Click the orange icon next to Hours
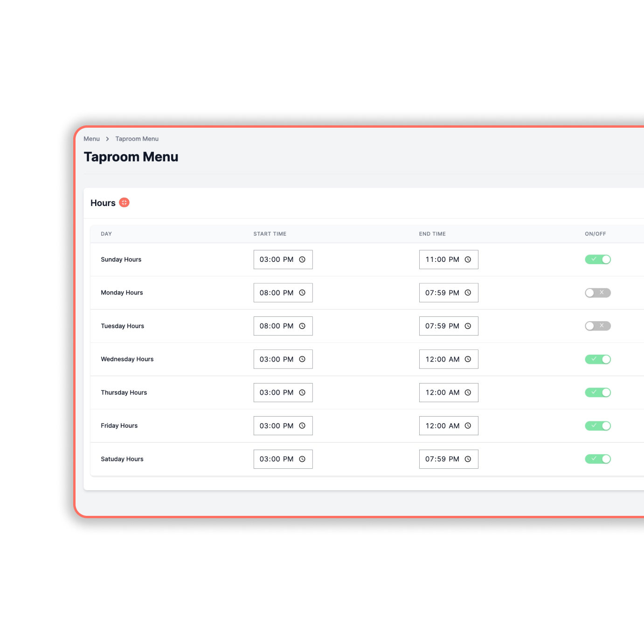The image size is (644, 644). [x=124, y=203]
